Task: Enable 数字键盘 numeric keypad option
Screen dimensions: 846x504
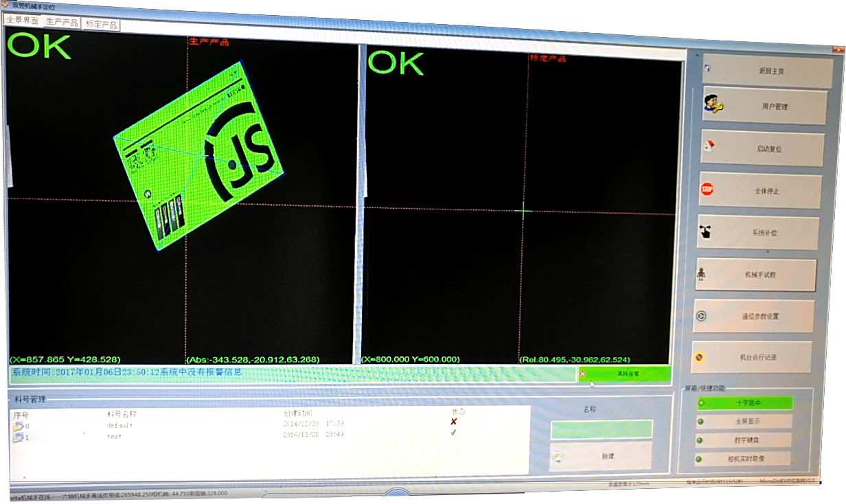Action: pos(744,440)
